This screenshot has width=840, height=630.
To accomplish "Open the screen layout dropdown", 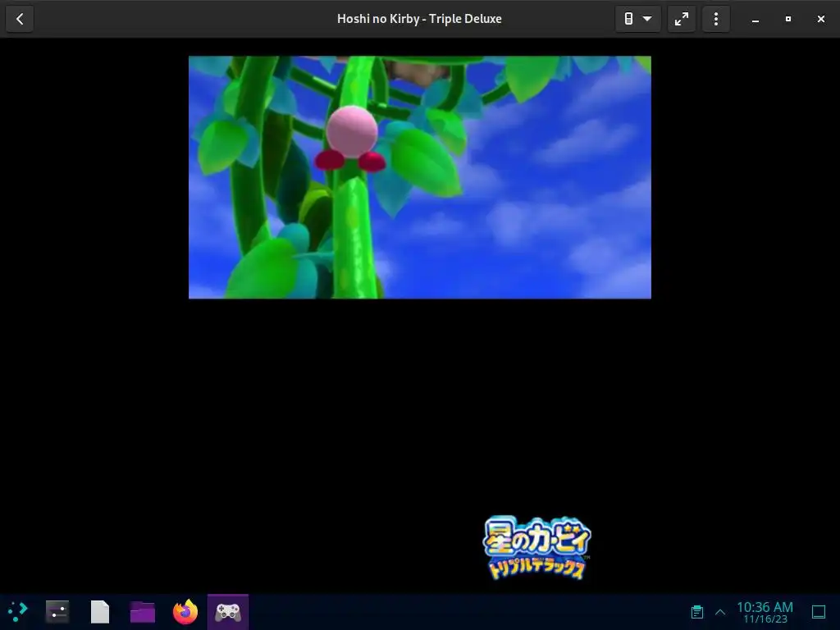I will click(x=637, y=20).
